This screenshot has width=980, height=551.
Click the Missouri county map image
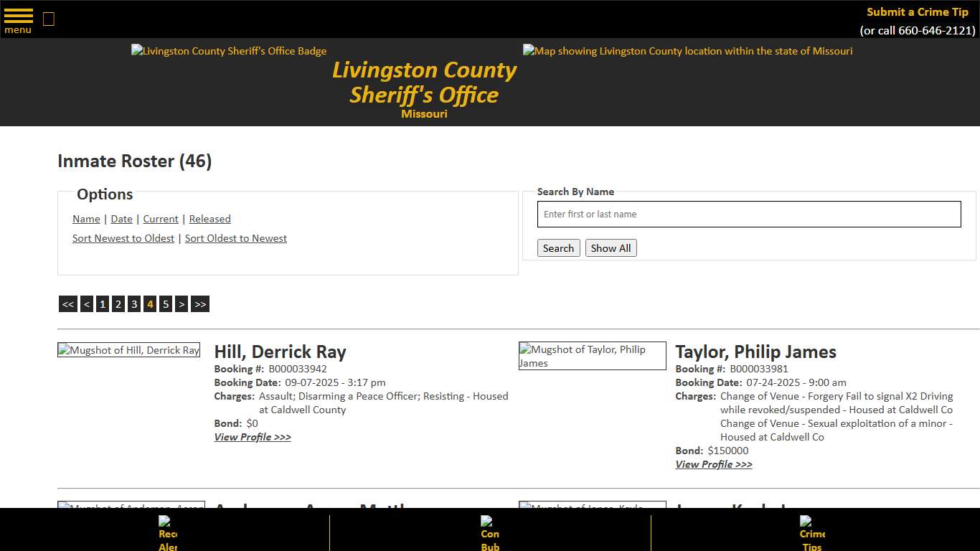click(687, 51)
